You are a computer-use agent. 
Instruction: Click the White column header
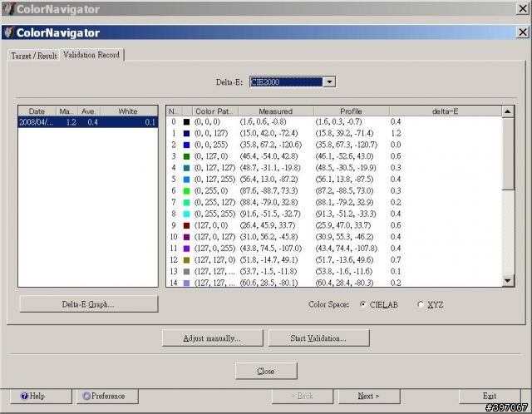128,111
